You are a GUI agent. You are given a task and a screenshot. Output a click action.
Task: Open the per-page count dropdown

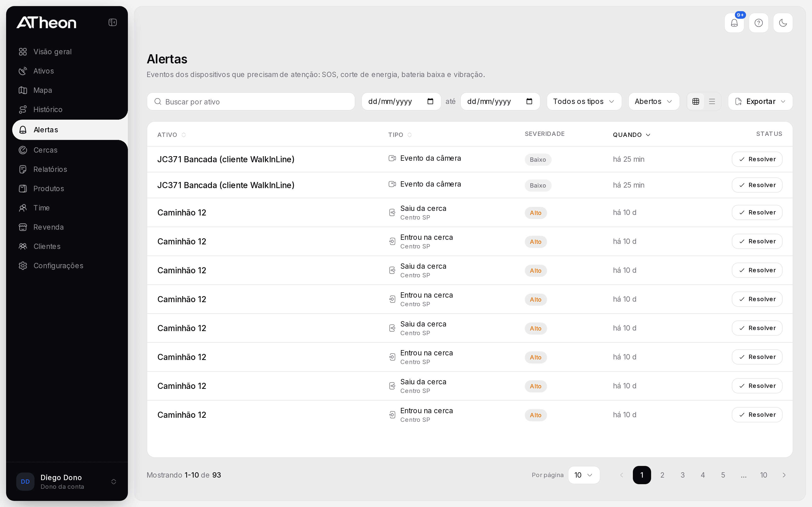pos(584,475)
